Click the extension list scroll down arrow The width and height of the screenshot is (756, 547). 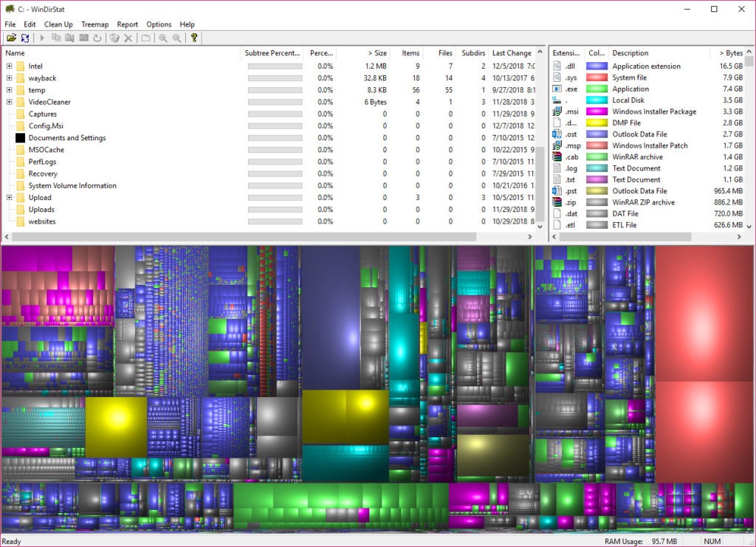pos(749,226)
